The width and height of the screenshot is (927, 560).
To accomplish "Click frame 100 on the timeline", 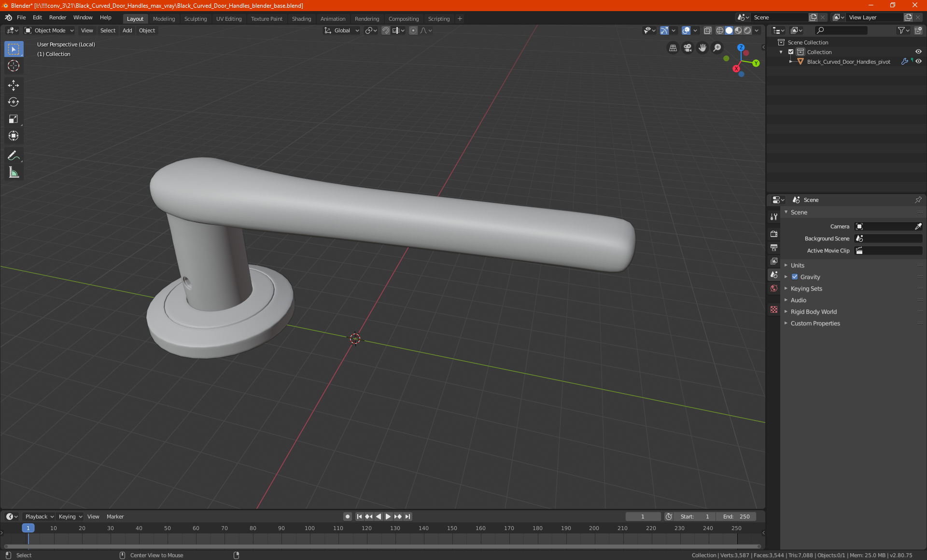I will point(309,529).
